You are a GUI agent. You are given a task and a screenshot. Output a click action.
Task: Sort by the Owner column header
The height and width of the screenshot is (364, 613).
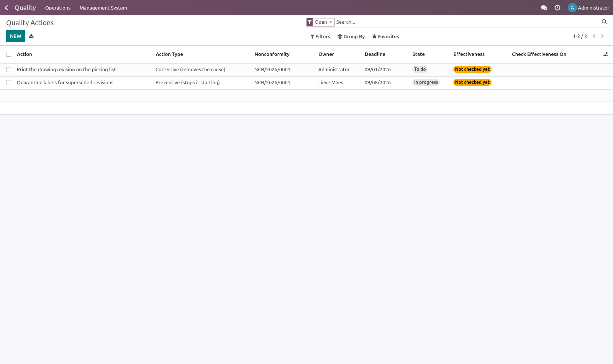[326, 54]
